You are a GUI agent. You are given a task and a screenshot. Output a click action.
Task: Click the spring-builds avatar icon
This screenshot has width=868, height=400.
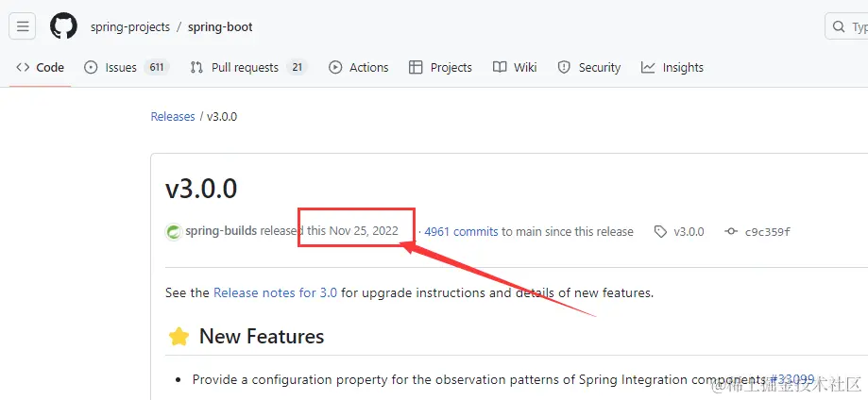point(174,232)
